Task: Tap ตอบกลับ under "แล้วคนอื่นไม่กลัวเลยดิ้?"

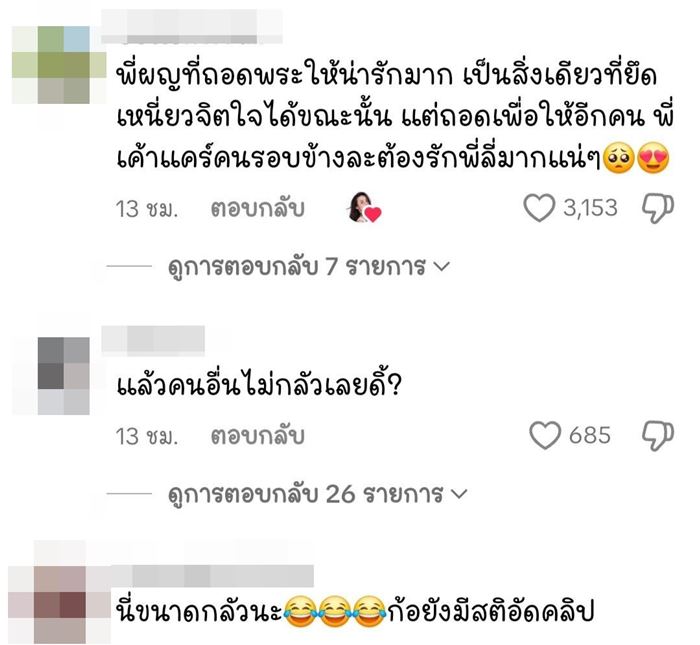Action: [258, 436]
